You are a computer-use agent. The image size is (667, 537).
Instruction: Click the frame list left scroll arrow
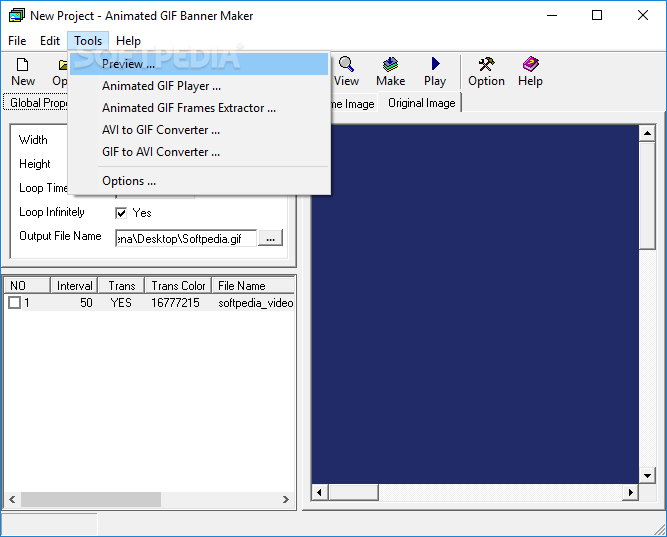[x=12, y=500]
